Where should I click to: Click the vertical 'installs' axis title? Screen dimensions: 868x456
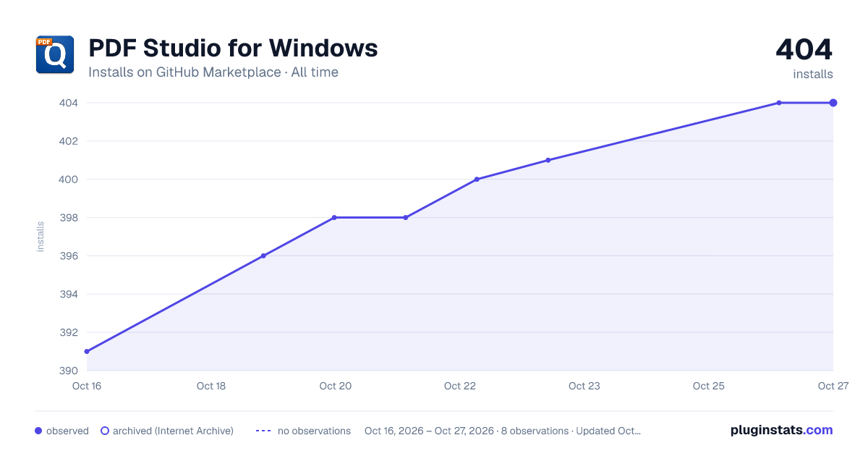click(41, 237)
